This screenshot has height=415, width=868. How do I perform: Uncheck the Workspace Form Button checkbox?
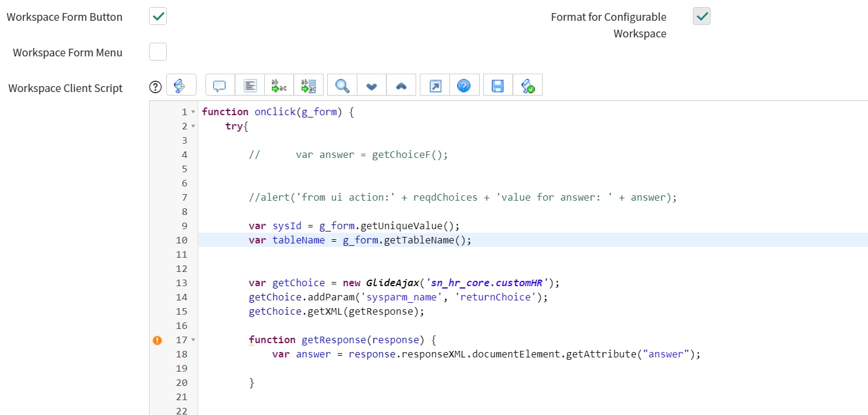click(157, 16)
